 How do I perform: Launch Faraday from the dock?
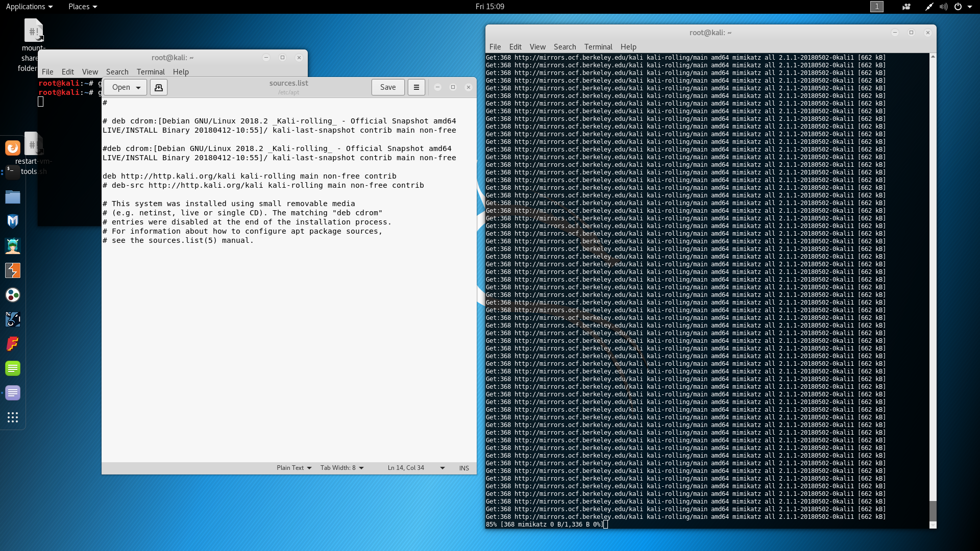(x=13, y=344)
